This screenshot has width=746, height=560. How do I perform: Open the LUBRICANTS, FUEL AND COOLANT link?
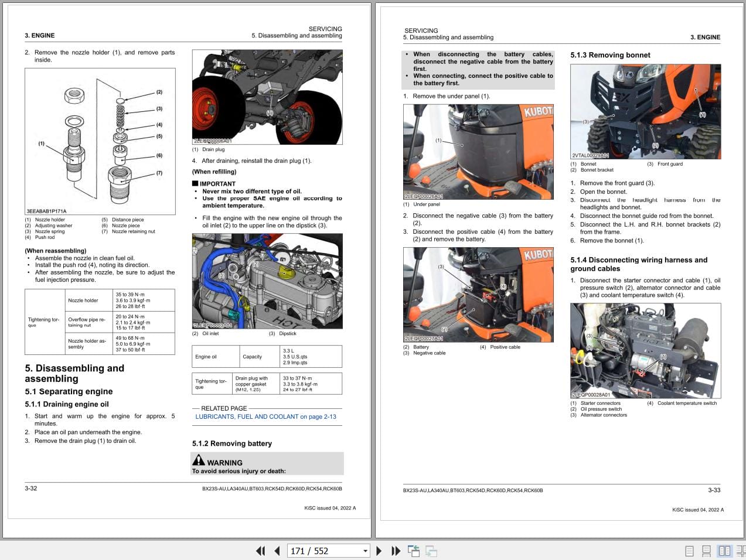pyautogui.click(x=266, y=416)
